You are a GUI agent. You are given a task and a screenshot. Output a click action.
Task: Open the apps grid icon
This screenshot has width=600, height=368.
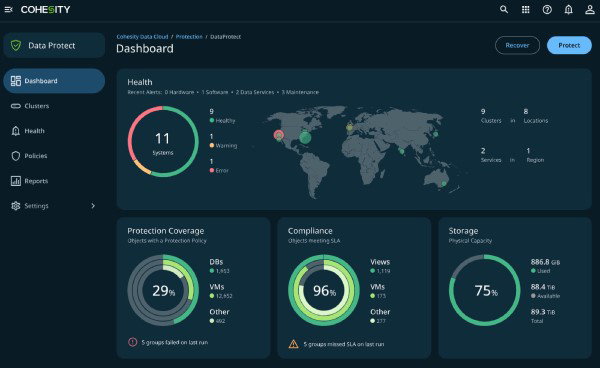pyautogui.click(x=526, y=10)
